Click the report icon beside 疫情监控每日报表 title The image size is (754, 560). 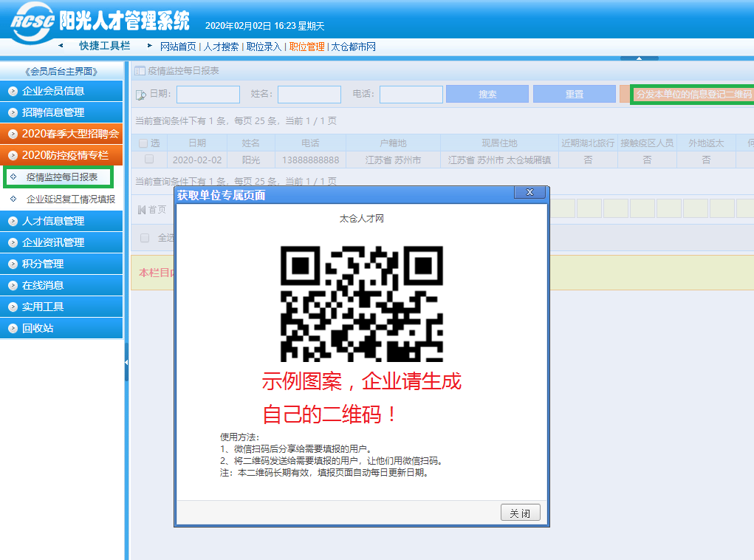pos(139,72)
